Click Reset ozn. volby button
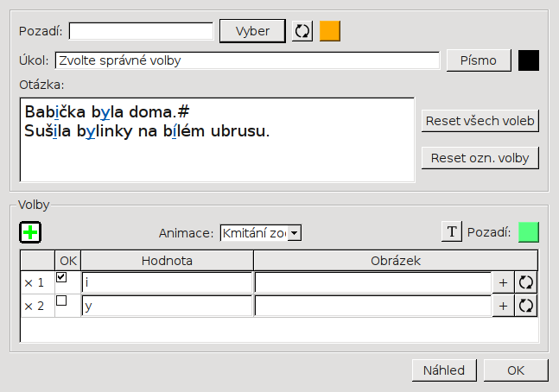The width and height of the screenshot is (559, 392). click(x=480, y=158)
